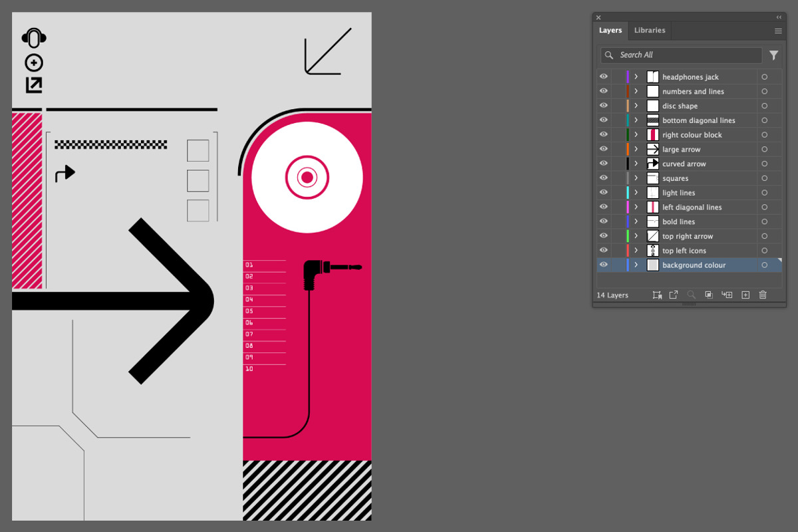The image size is (798, 532).
Task: Expand the top left icons layer
Action: pos(636,251)
